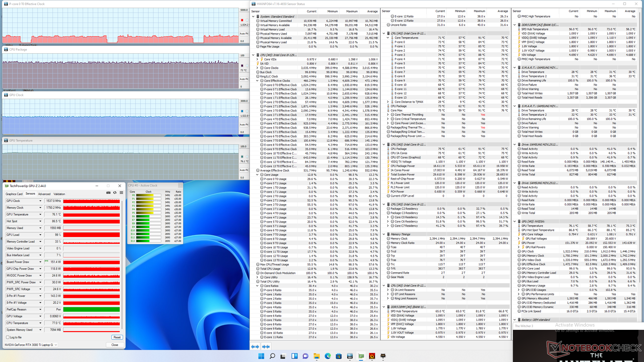Click Page File Usage sensor icon
This screenshot has width=644, height=362.
[x=258, y=47]
